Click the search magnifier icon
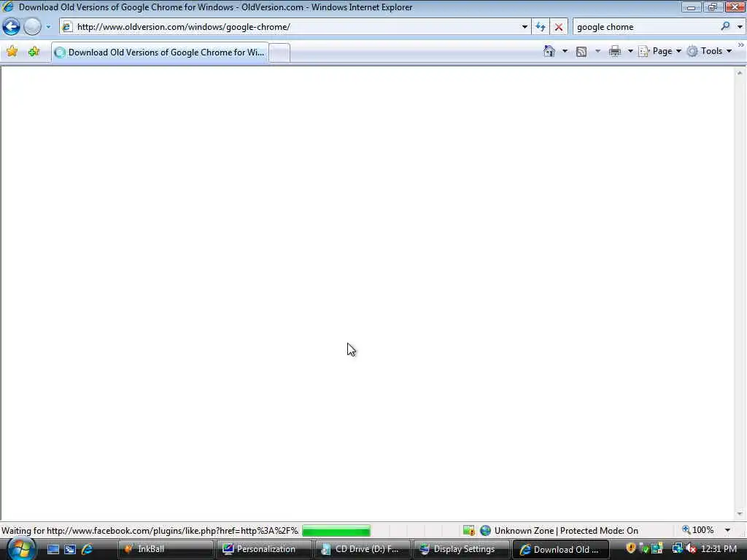 (x=725, y=27)
